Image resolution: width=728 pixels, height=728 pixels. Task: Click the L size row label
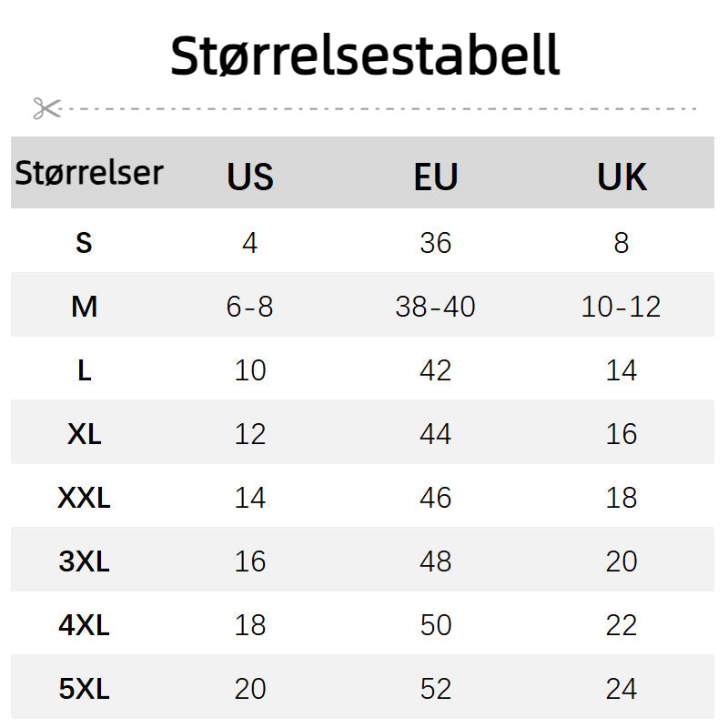point(84,370)
